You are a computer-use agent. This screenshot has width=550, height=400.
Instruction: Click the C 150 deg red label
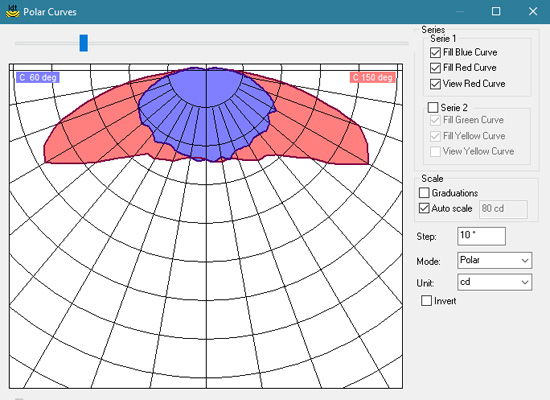coord(373,78)
